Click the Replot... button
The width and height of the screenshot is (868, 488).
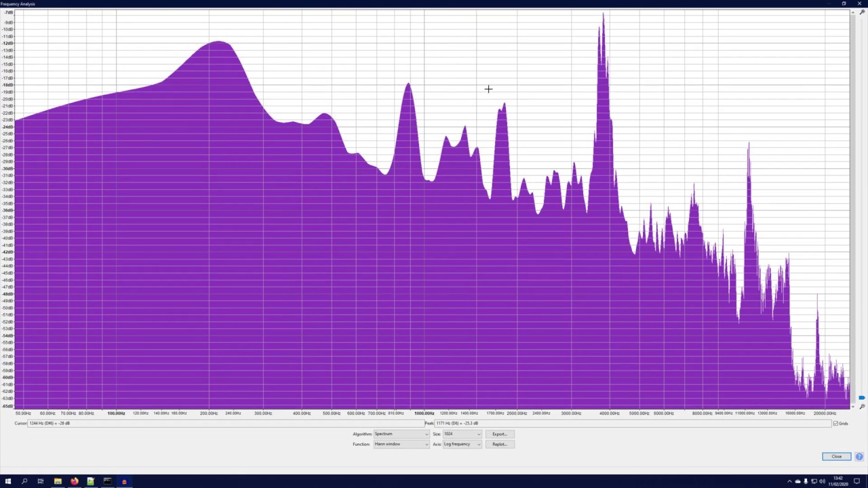[500, 444]
